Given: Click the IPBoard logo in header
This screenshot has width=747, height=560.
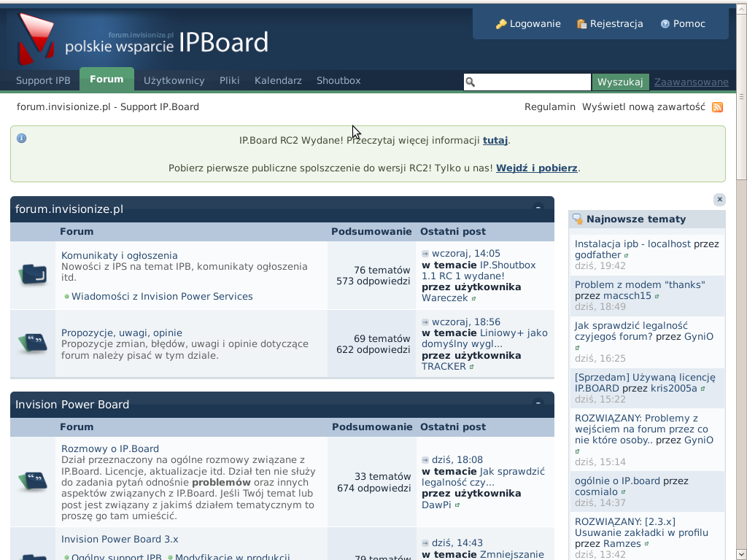Looking at the screenshot, I should (144, 42).
